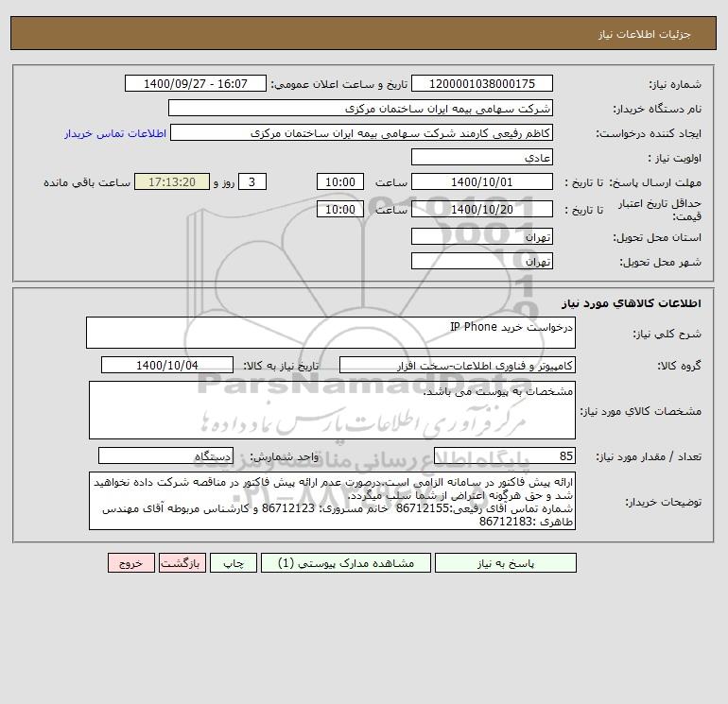Click quantity field showing 85

[x=505, y=455]
